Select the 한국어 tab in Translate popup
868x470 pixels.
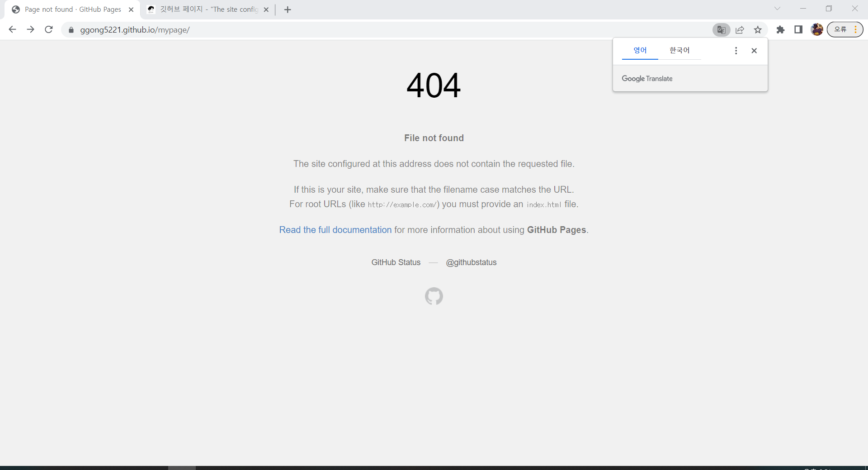click(x=679, y=50)
